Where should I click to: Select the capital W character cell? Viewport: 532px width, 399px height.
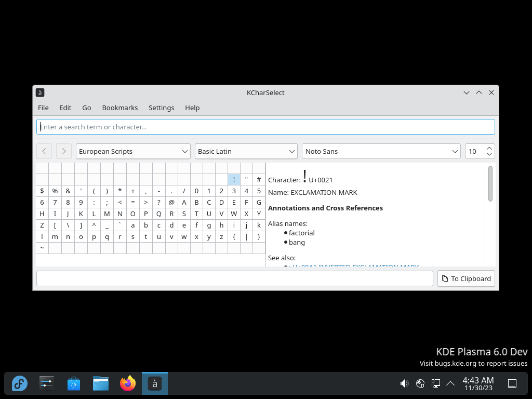point(234,214)
